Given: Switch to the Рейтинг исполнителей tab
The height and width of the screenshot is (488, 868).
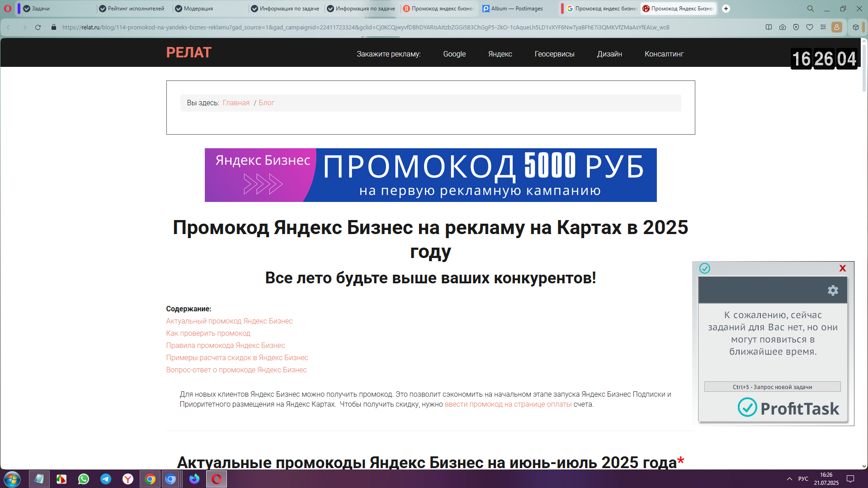Looking at the screenshot, I should click(x=132, y=9).
